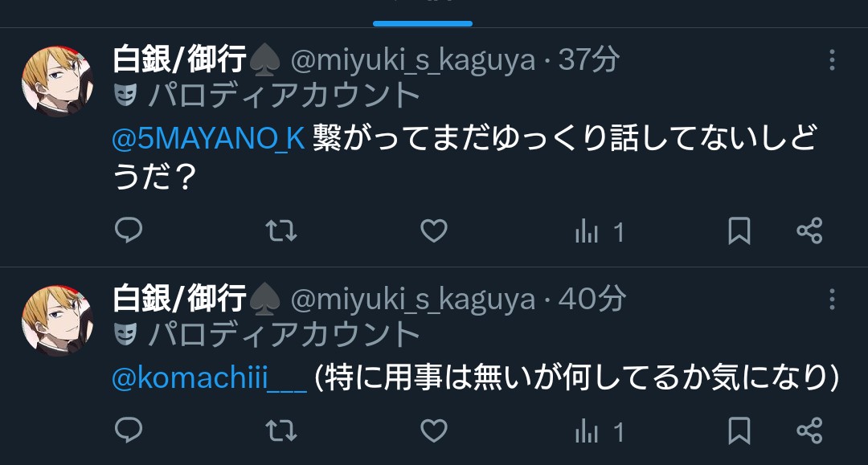
Task: Open profile avatar on the 40分 tweet
Action: (58, 321)
